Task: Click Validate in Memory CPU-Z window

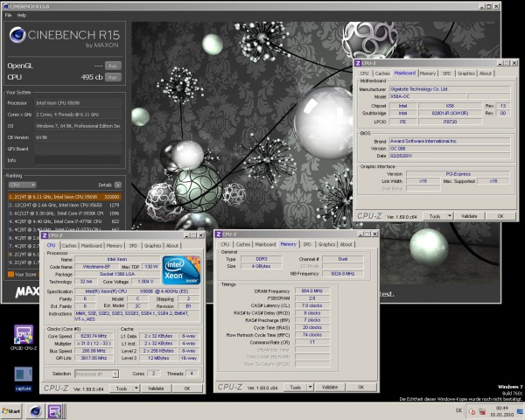Action: pyautogui.click(x=330, y=387)
